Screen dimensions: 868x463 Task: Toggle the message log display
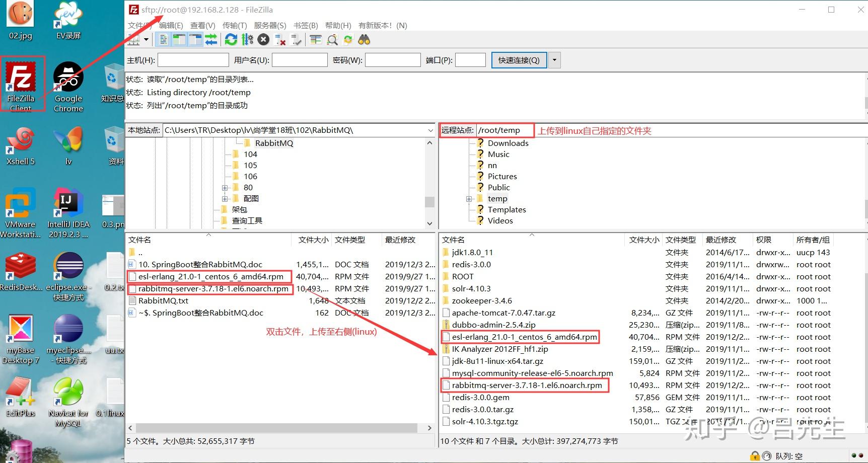163,39
